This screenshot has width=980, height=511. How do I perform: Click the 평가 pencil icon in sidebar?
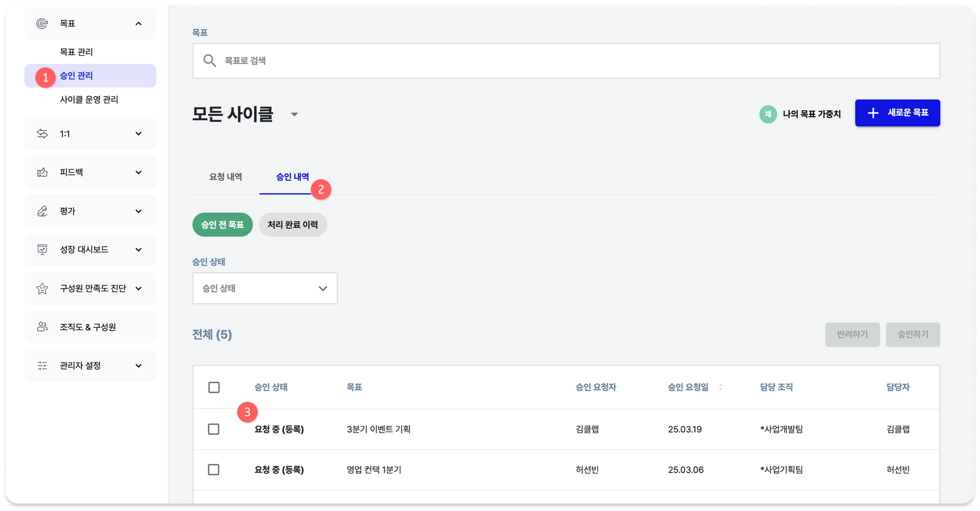(42, 211)
